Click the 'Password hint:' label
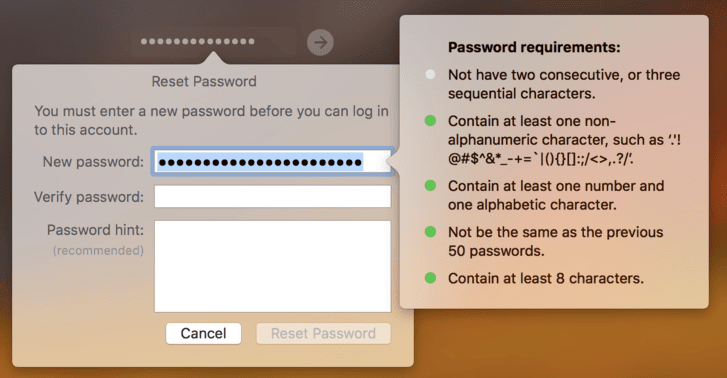Image resolution: width=727 pixels, height=378 pixels. pyautogui.click(x=96, y=230)
